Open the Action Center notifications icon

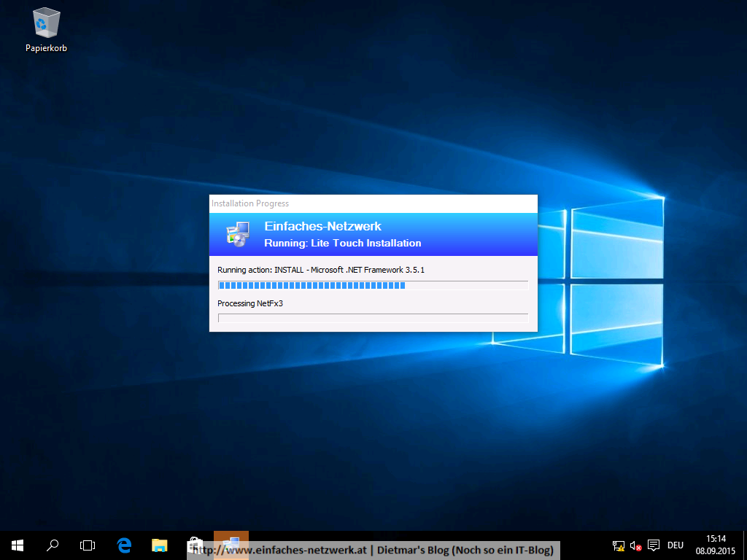click(x=654, y=545)
